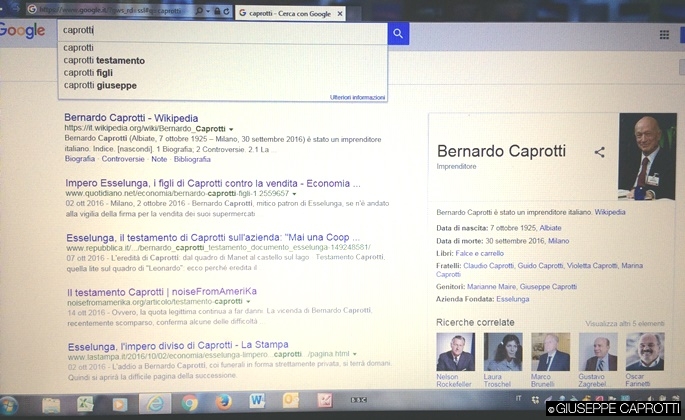Click the Nelson Rockefeller thumbnail
The height and width of the screenshot is (420, 685).
click(456, 352)
